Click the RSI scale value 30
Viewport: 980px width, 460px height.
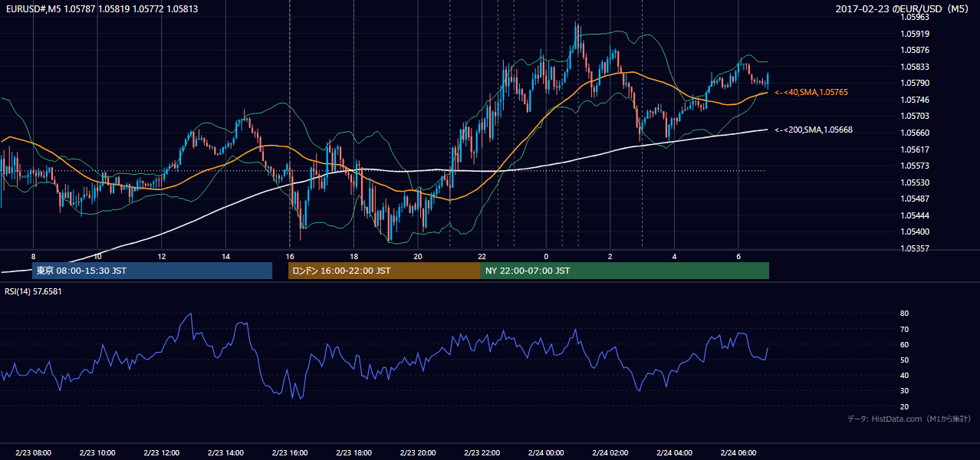pos(905,391)
